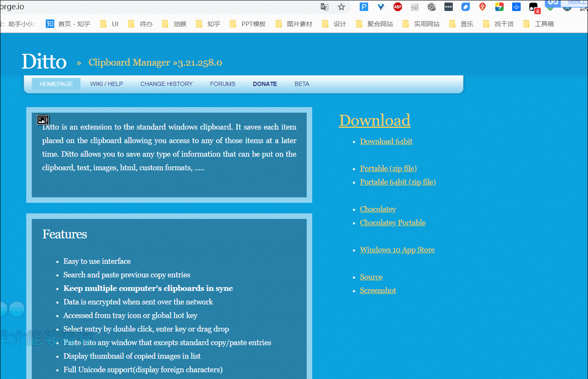Open the blue P extension

(x=364, y=7)
